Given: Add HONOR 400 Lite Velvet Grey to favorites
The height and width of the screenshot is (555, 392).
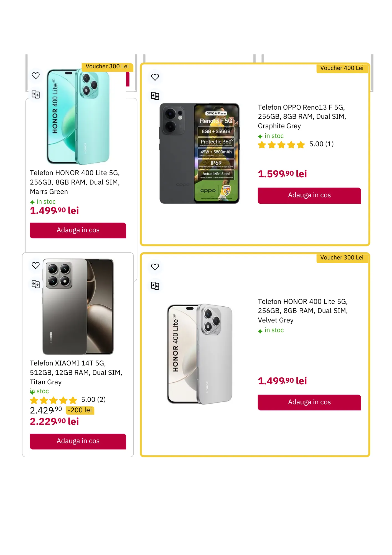Looking at the screenshot, I should (x=155, y=267).
